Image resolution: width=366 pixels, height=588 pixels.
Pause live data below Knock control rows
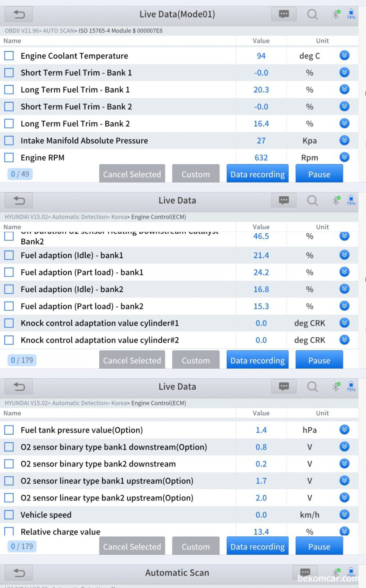click(x=319, y=360)
